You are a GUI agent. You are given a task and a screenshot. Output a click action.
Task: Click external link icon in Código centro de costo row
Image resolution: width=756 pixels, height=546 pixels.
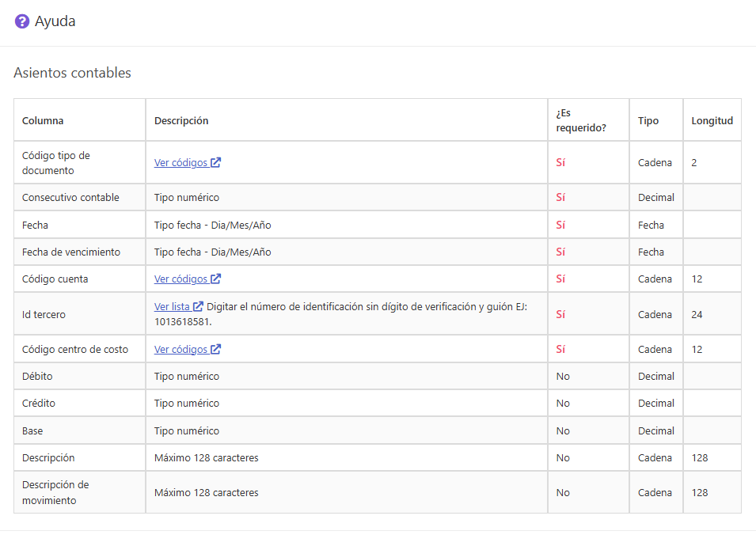point(215,349)
